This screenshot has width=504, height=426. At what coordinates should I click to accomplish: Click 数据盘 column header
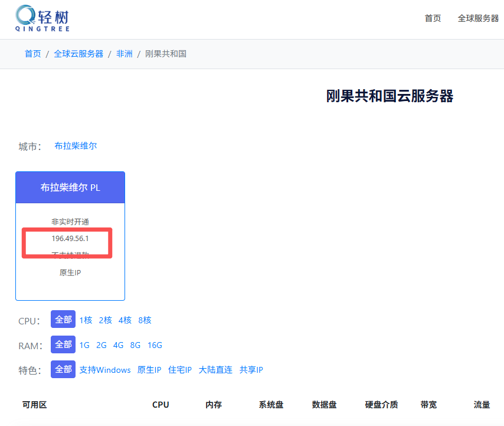[x=324, y=405]
